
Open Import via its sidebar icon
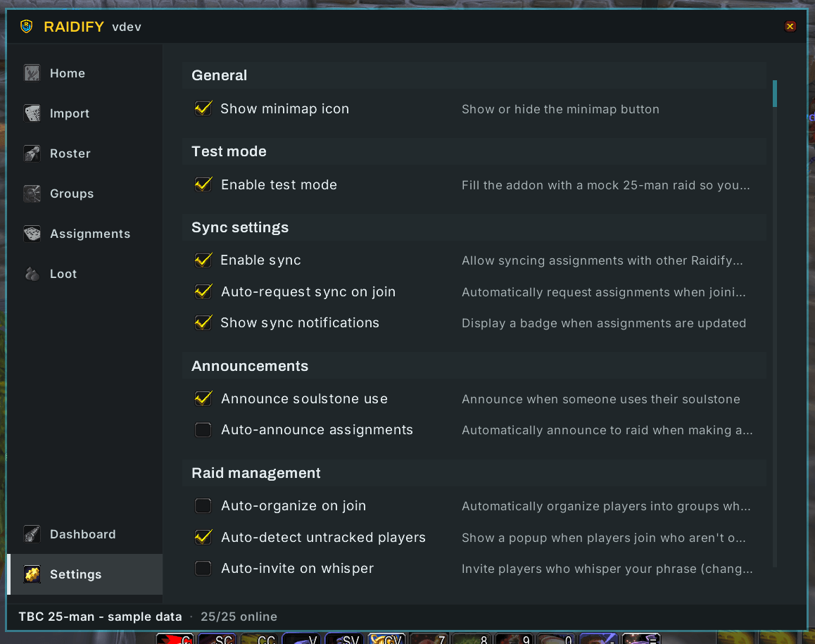pos(32,113)
